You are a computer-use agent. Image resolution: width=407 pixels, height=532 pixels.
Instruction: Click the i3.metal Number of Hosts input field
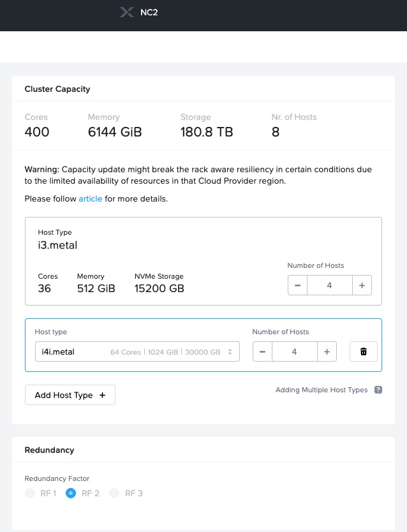click(x=330, y=285)
